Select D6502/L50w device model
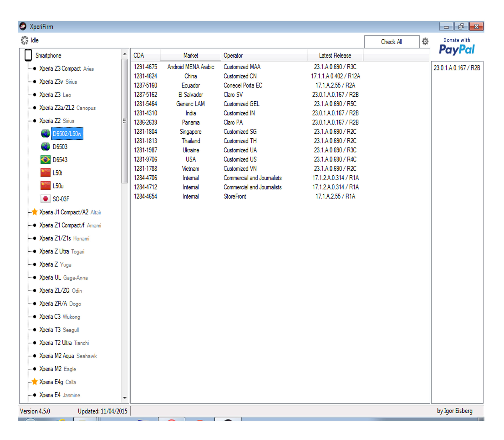 tap(67, 134)
